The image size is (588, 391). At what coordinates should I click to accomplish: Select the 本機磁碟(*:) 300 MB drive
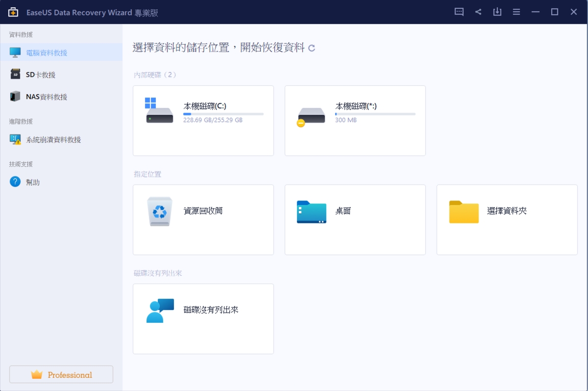355,121
